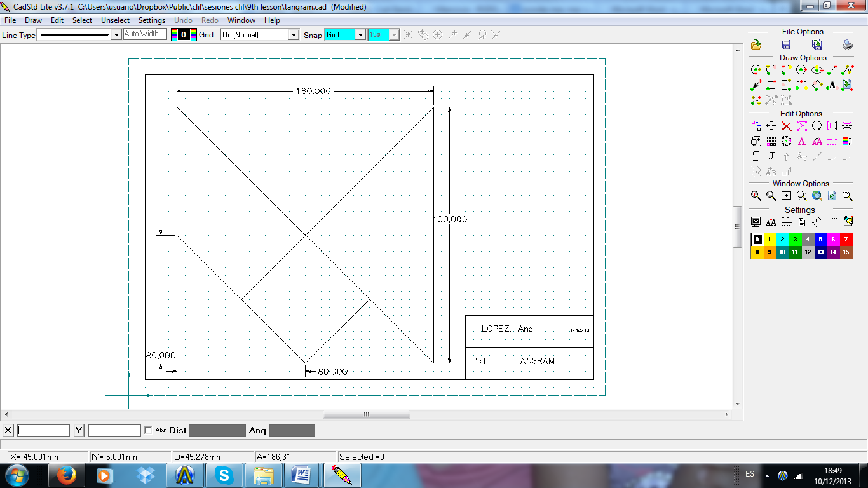
Task: Click the Rotate edit tool
Action: pyautogui.click(x=817, y=126)
